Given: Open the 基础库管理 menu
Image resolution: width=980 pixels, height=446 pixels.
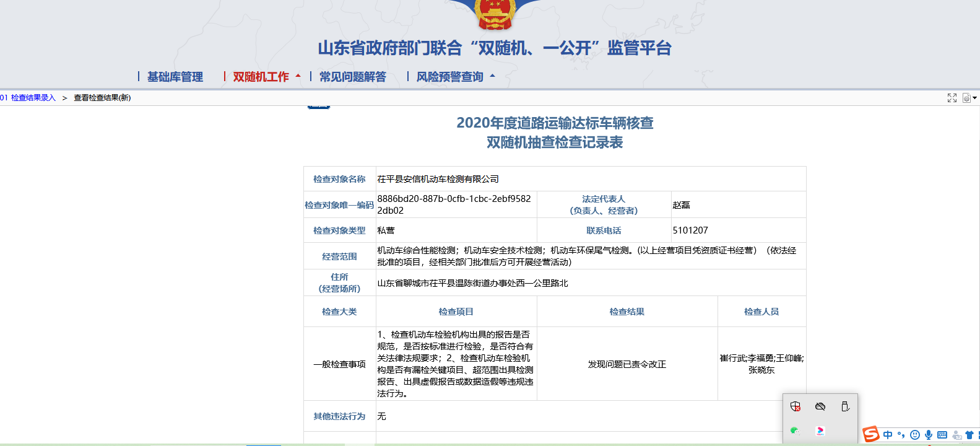Looking at the screenshot, I should [175, 77].
